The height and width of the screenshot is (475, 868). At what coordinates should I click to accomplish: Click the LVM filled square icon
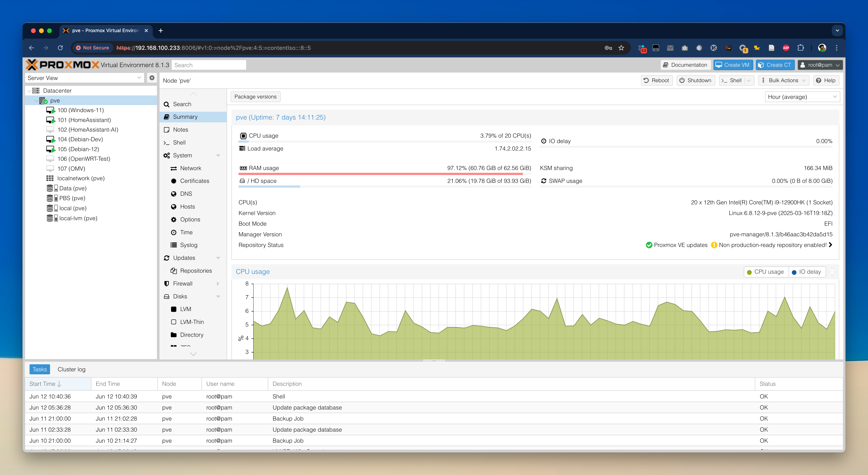(174, 309)
